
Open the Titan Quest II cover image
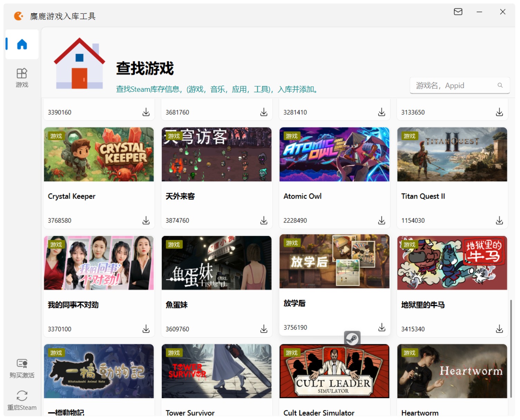click(x=452, y=154)
